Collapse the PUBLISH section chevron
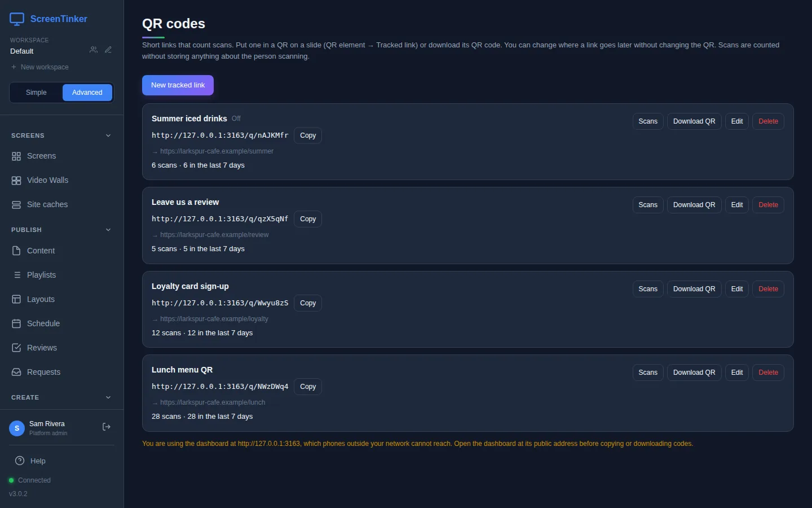The width and height of the screenshot is (812, 508). [108, 230]
